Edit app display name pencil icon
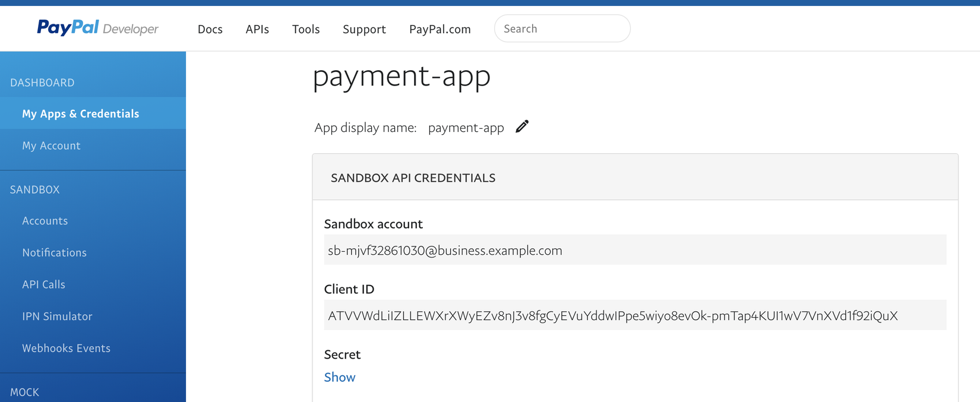Image resolution: width=980 pixels, height=402 pixels. 522,126
